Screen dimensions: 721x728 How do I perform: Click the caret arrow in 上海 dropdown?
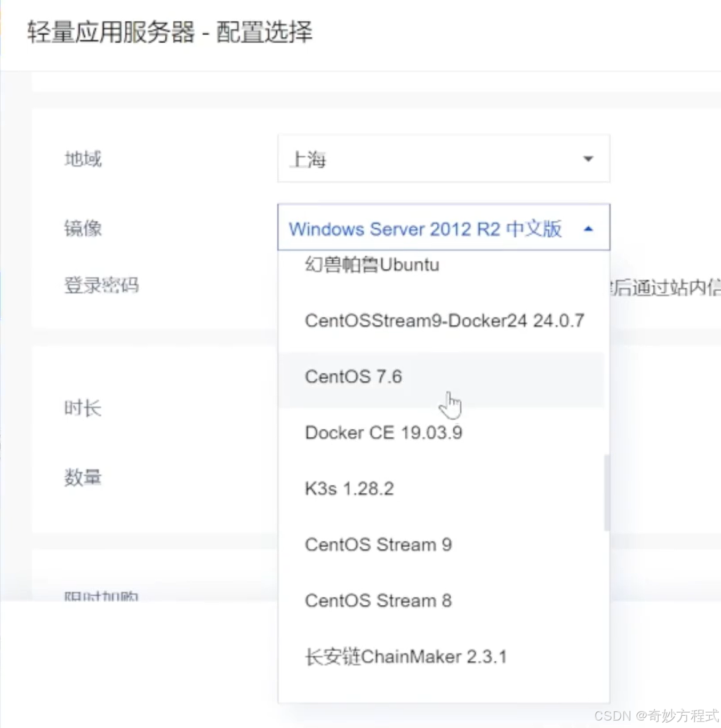coord(588,159)
